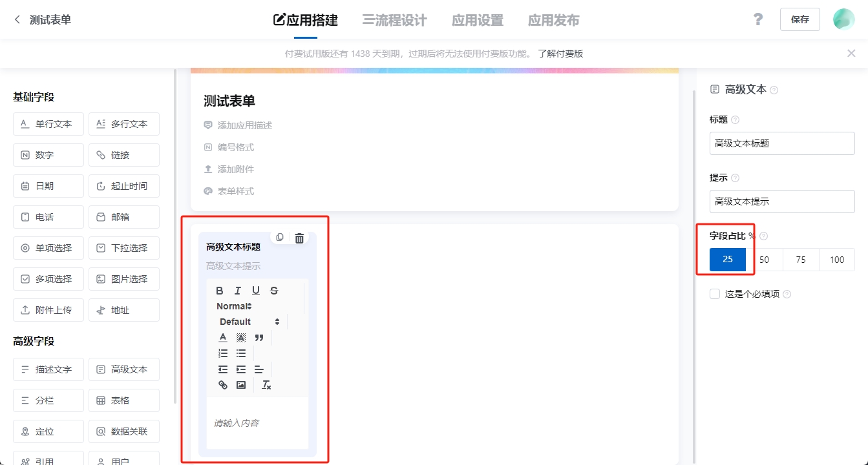Open the text alignment dropdown
The image size is (868, 465).
(x=259, y=369)
